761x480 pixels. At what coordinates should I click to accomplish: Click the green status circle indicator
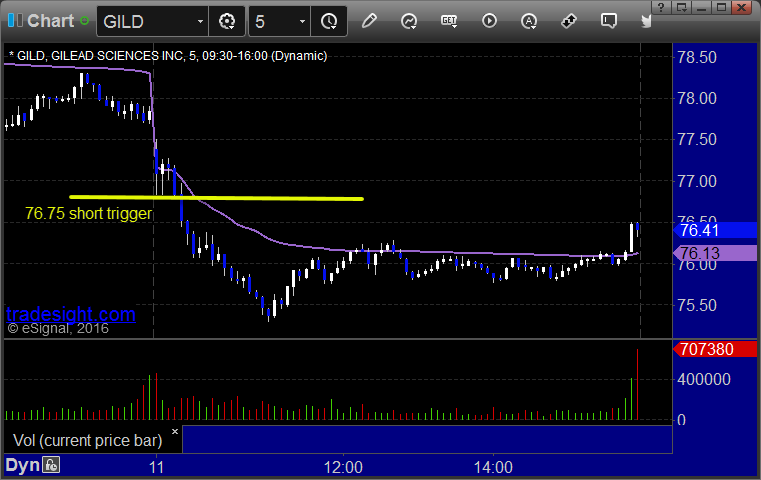(x=84, y=21)
